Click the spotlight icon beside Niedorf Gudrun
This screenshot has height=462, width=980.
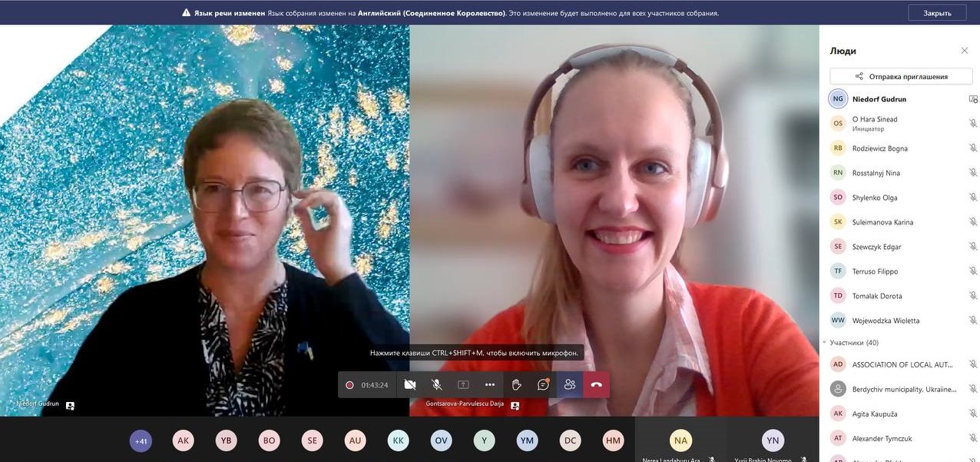[973, 99]
